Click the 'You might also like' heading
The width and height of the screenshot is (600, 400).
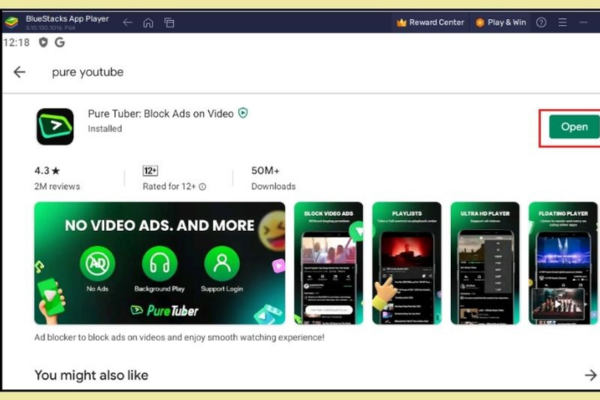(x=91, y=375)
